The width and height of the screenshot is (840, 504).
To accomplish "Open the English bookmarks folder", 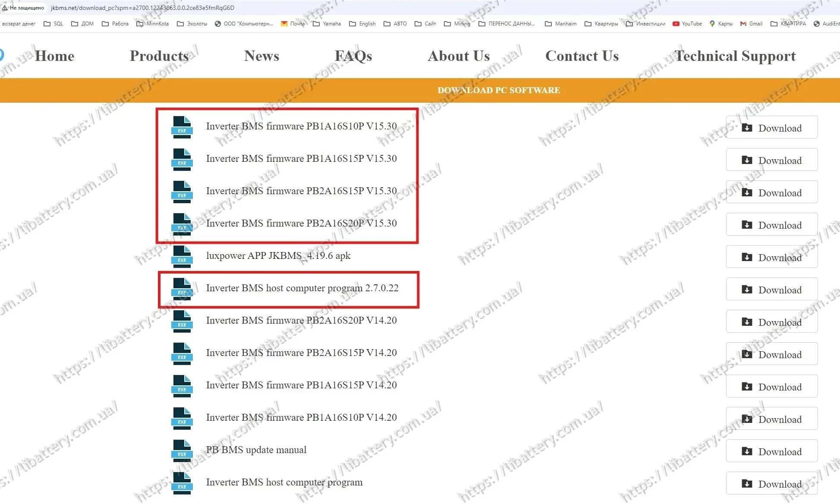I will (362, 24).
